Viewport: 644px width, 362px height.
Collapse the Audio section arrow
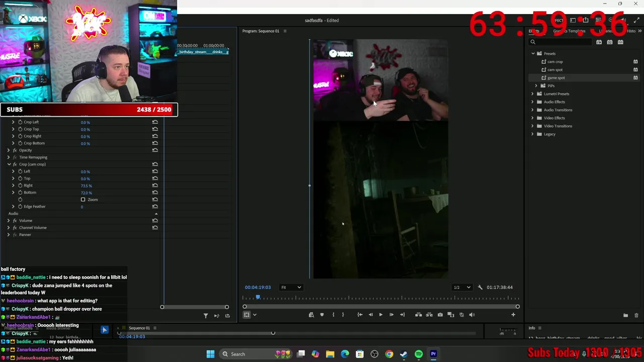click(156, 214)
